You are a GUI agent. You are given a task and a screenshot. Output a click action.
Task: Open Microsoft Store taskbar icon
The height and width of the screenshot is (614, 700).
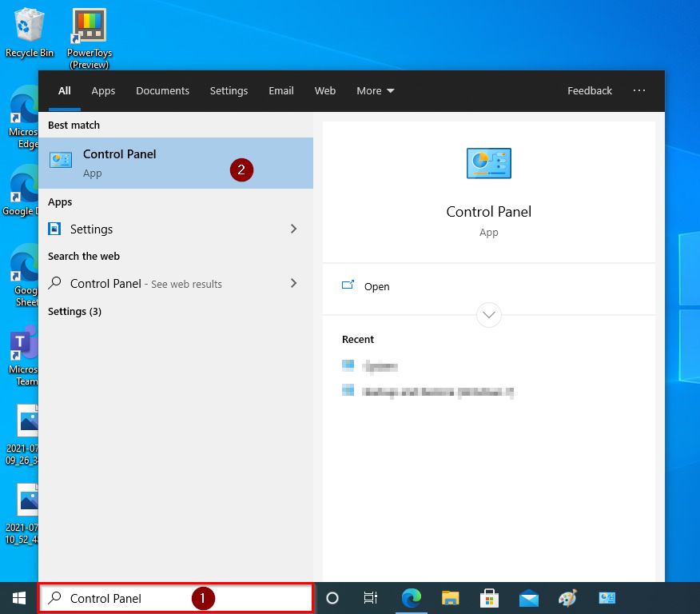coord(489,598)
